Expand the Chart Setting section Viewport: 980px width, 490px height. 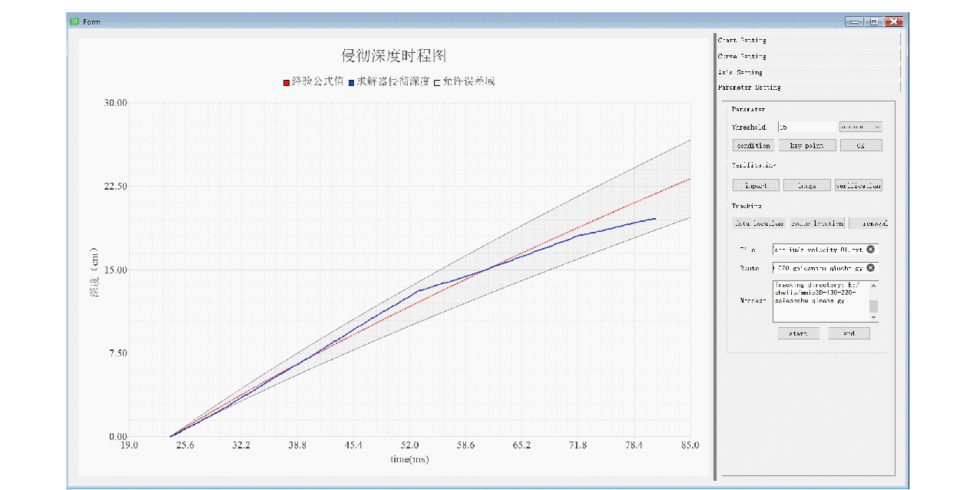806,40
